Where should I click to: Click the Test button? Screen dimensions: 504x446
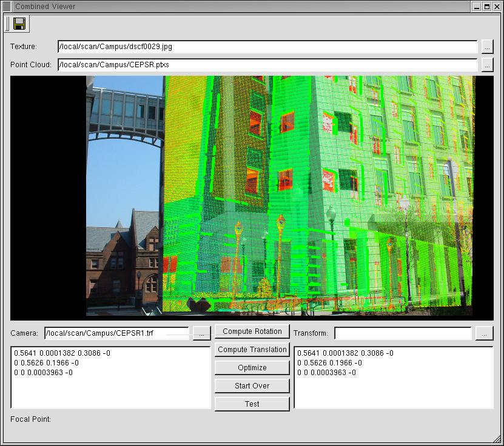pyautogui.click(x=252, y=404)
